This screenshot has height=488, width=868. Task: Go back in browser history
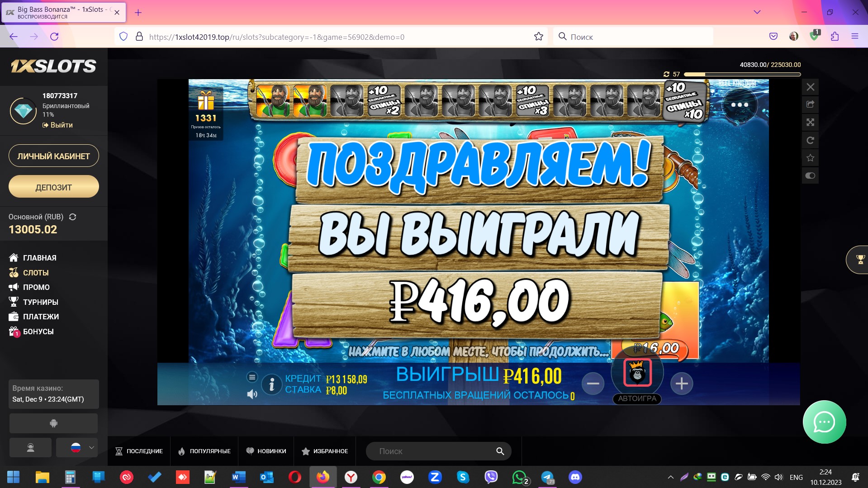pos(14,37)
